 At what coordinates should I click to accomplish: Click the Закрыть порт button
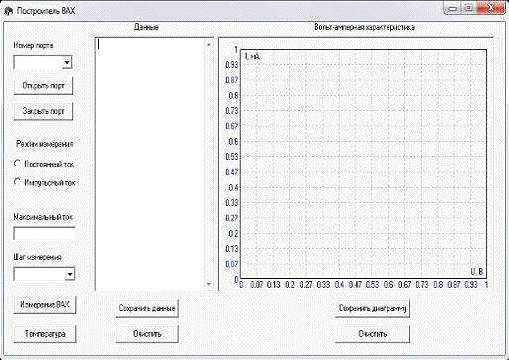tap(43, 111)
